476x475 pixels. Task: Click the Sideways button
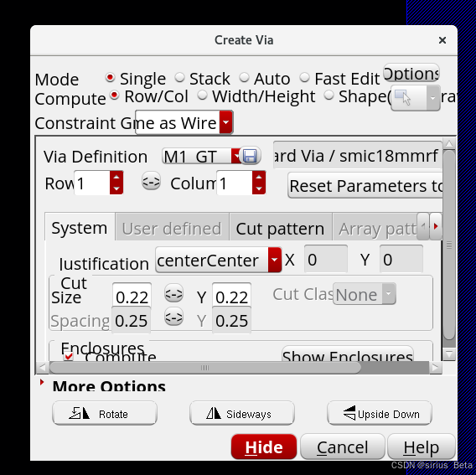[242, 413]
